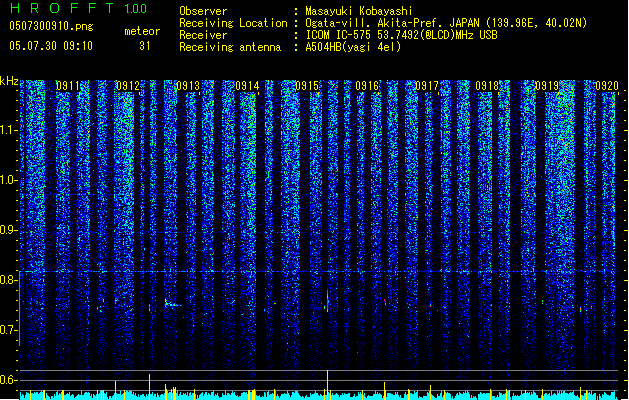Image resolution: width=629 pixels, height=400 pixels.
Task: Click the 0916 time marker
Action: (x=367, y=86)
